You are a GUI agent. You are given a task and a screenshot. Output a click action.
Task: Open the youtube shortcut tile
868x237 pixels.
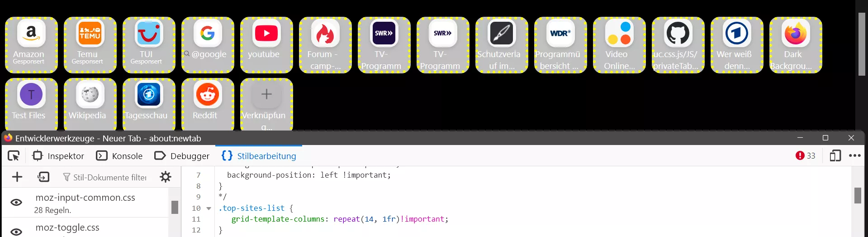[266, 45]
